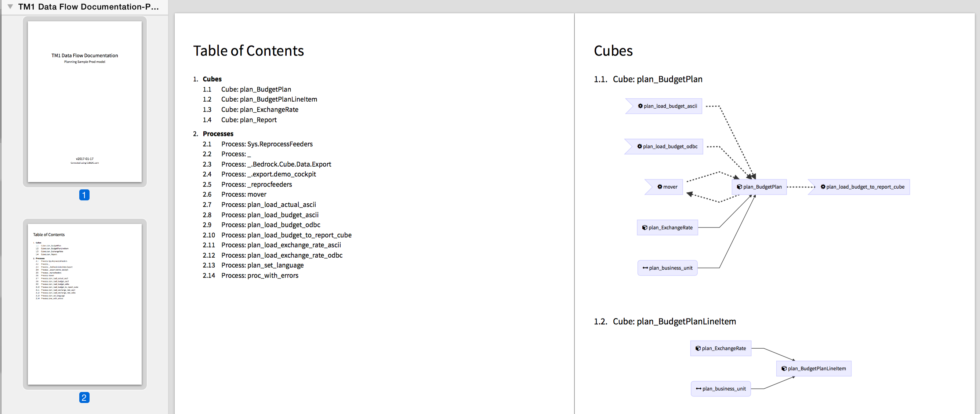Go to Process: Sys.ReprocessFeeders entry

pyautogui.click(x=267, y=144)
